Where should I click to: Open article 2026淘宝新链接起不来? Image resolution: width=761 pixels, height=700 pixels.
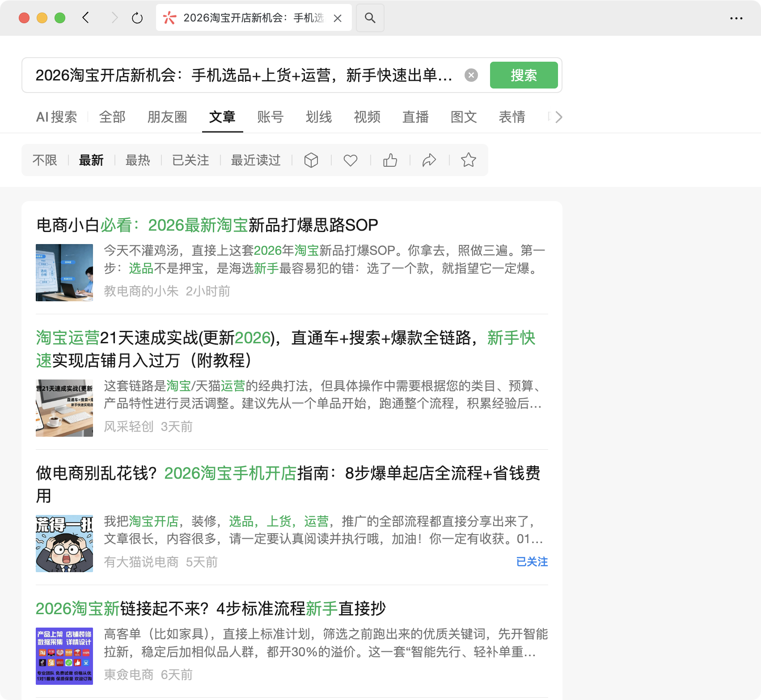[211, 609]
